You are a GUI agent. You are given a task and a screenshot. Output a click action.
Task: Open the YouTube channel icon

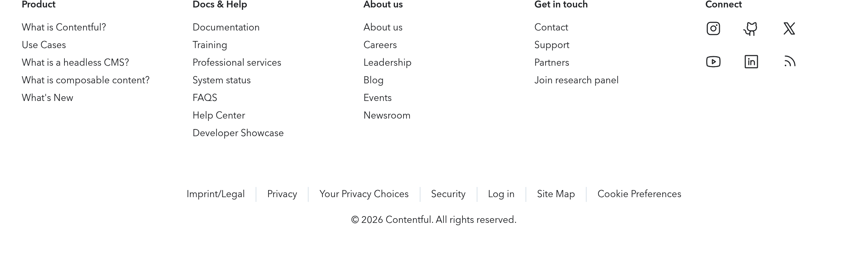(x=713, y=62)
